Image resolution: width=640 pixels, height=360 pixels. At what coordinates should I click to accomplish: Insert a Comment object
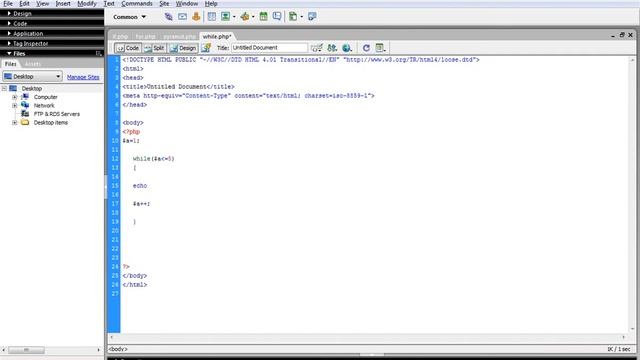coord(277,17)
